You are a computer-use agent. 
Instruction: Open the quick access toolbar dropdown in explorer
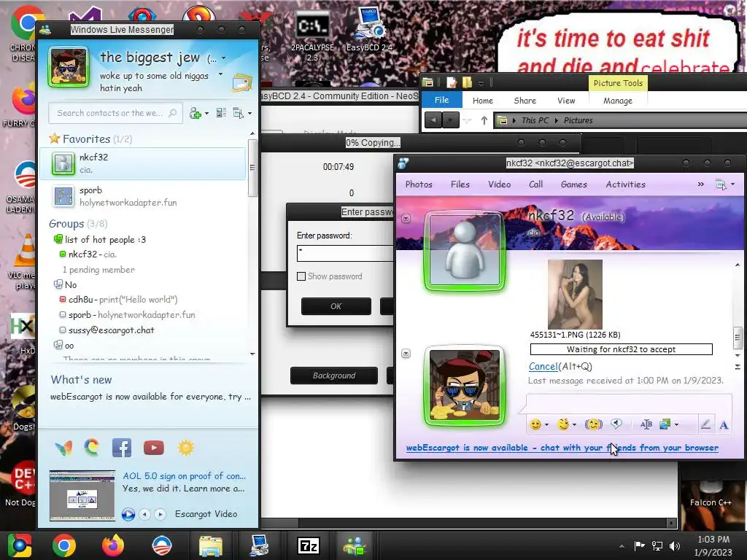481,83
